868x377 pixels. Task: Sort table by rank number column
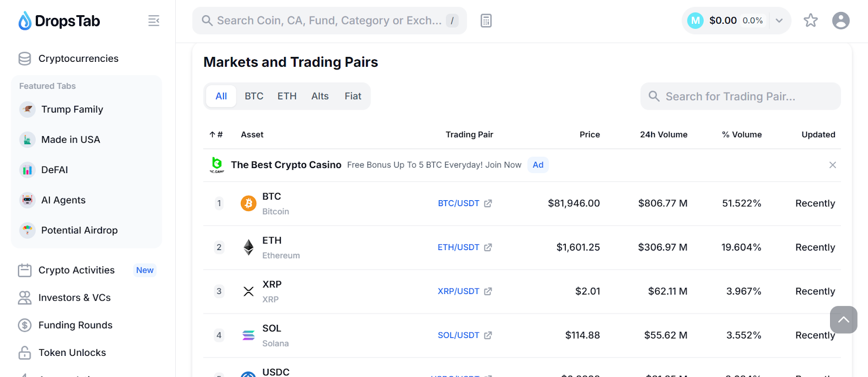(x=216, y=135)
